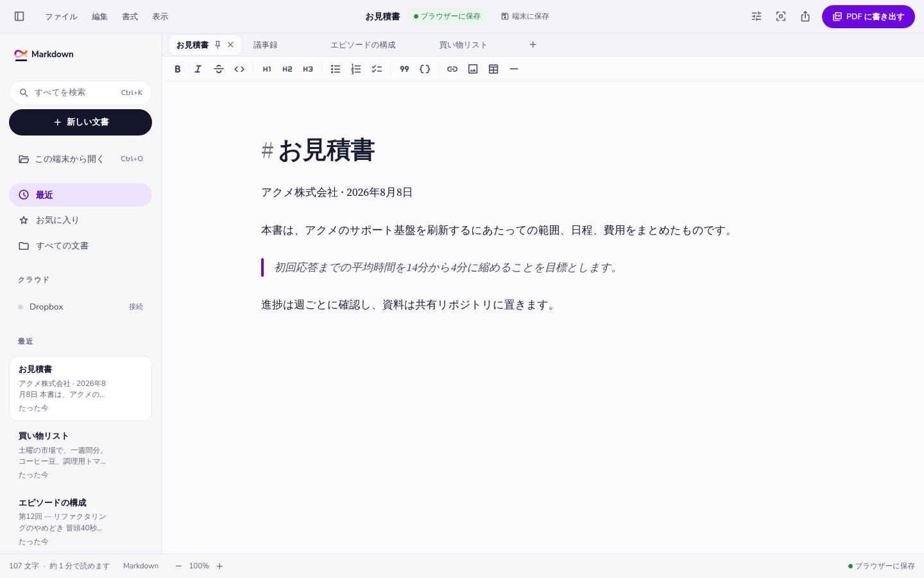The height and width of the screenshot is (578, 924).
Task: Open the 編集 menu
Action: [99, 17]
